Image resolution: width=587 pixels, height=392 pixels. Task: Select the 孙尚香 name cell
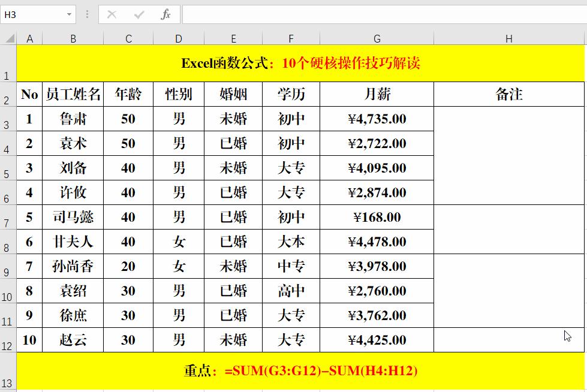[x=73, y=266]
